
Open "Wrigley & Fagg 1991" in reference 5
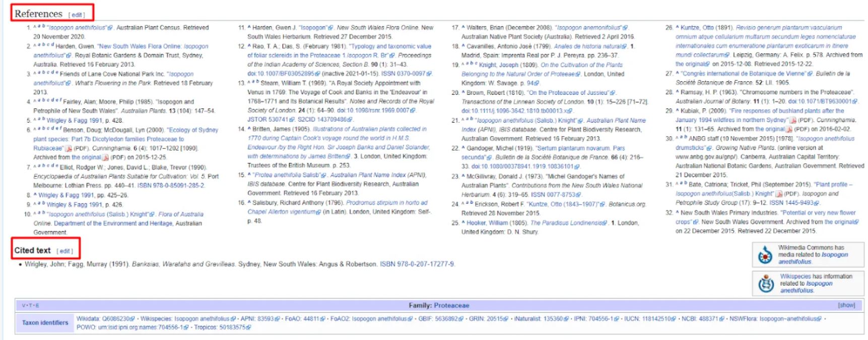[75, 121]
